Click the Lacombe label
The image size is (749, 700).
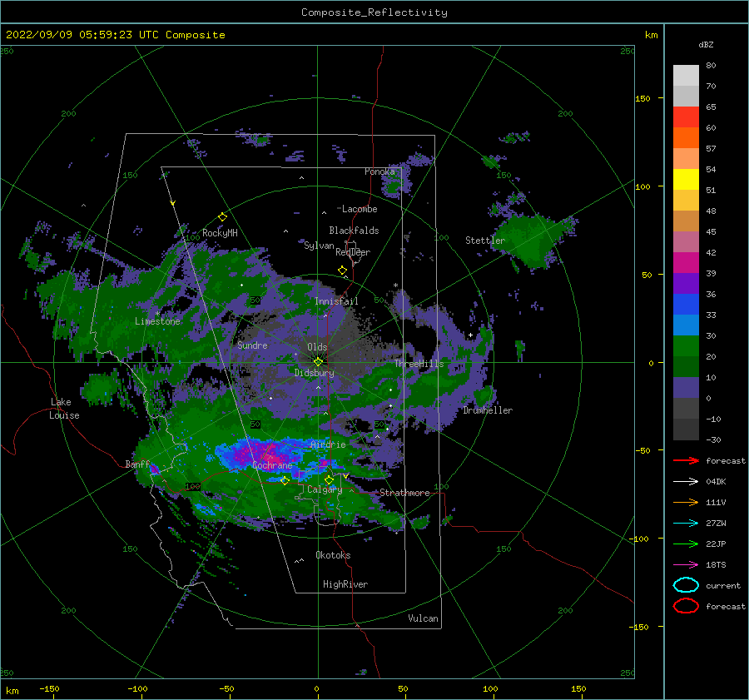tap(360, 209)
